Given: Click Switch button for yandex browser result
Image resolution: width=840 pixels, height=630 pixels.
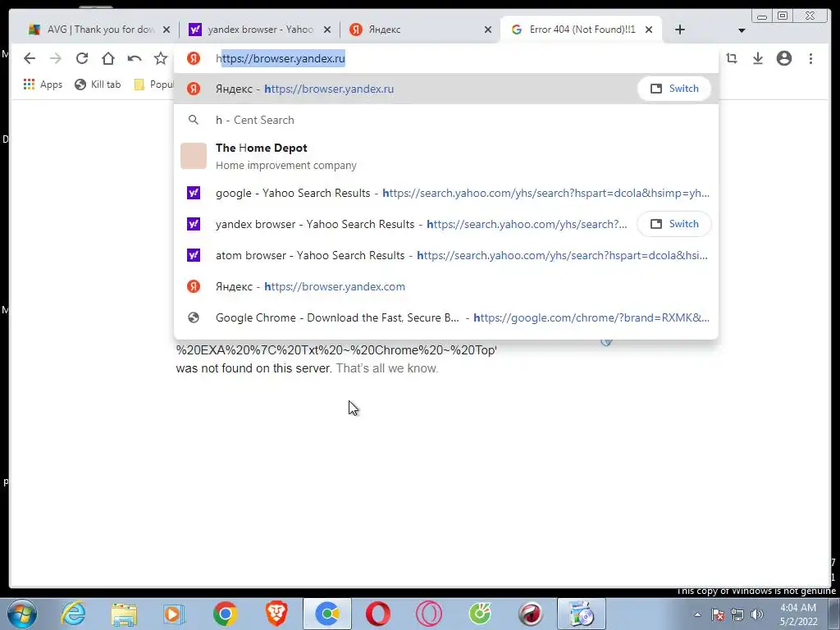Looking at the screenshot, I should 674,224.
